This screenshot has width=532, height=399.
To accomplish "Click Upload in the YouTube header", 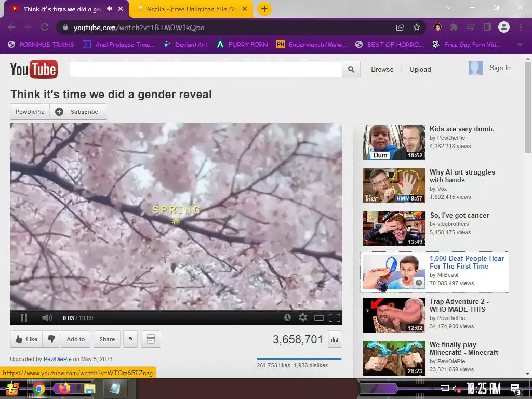I will pos(420,69).
